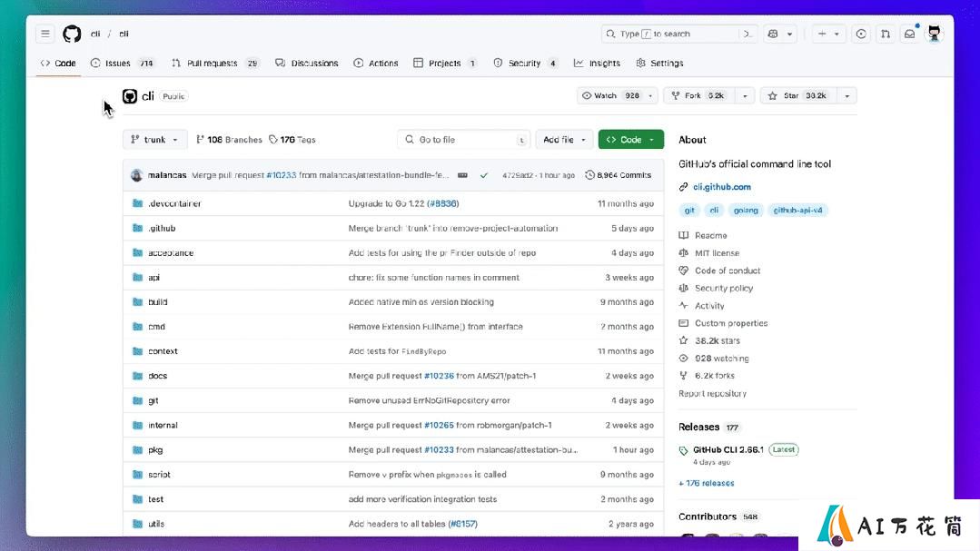Expand commit message ellipsis button
The image size is (980, 551).
462,175
